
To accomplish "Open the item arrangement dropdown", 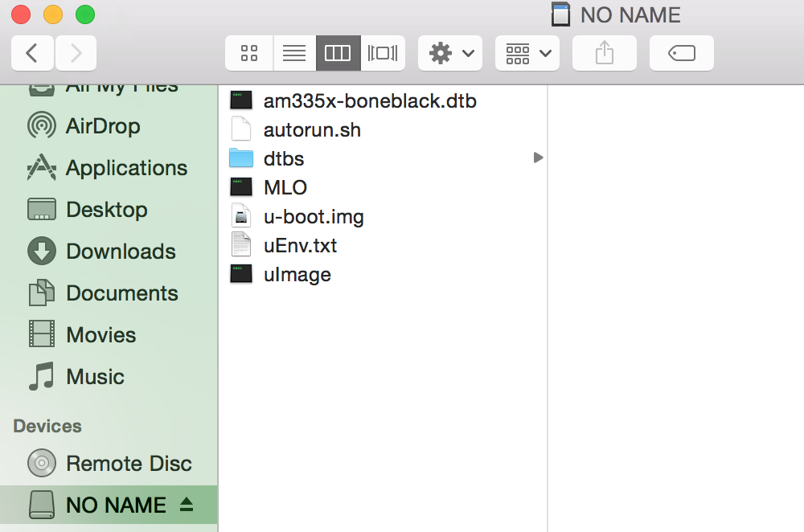I will pos(527,53).
